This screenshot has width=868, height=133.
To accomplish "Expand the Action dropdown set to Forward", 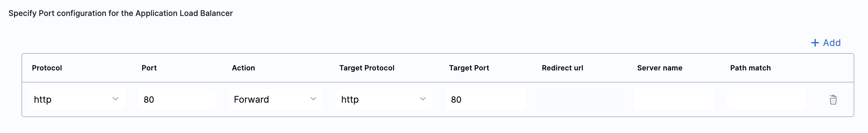I will pos(275,99).
